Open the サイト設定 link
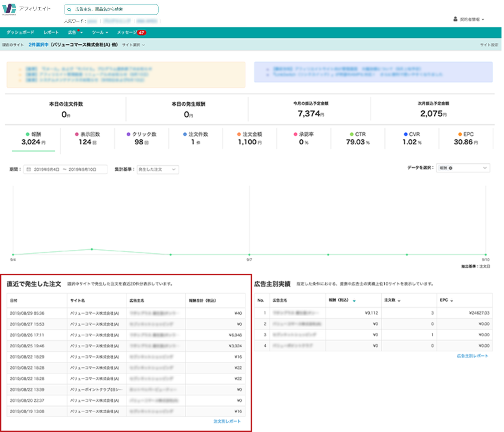 click(489, 45)
